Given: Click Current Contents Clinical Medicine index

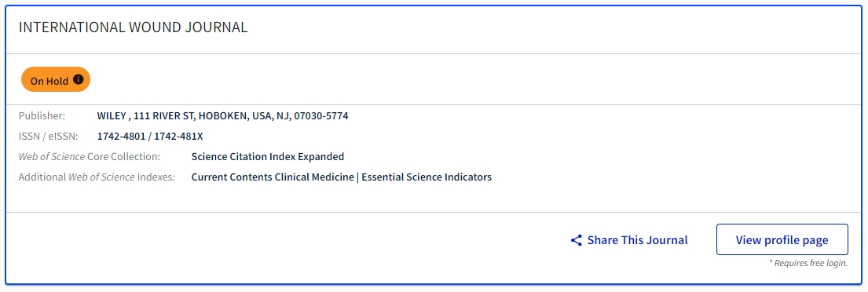Looking at the screenshot, I should coord(273,177).
